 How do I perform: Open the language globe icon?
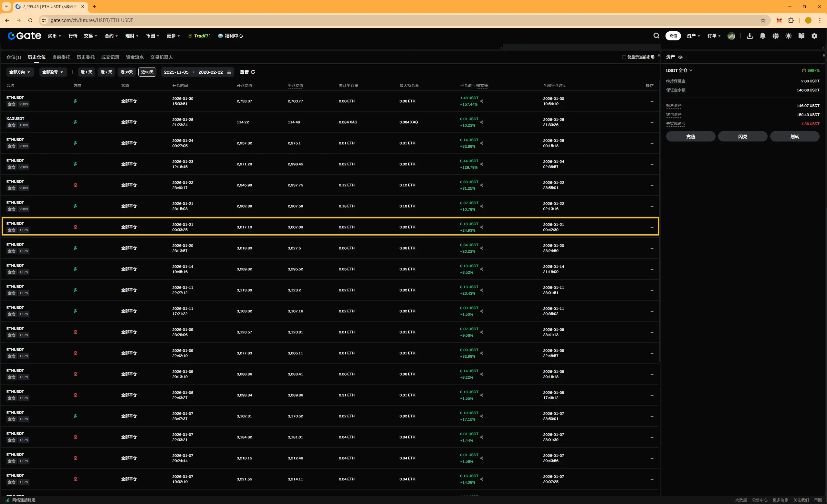pos(775,36)
